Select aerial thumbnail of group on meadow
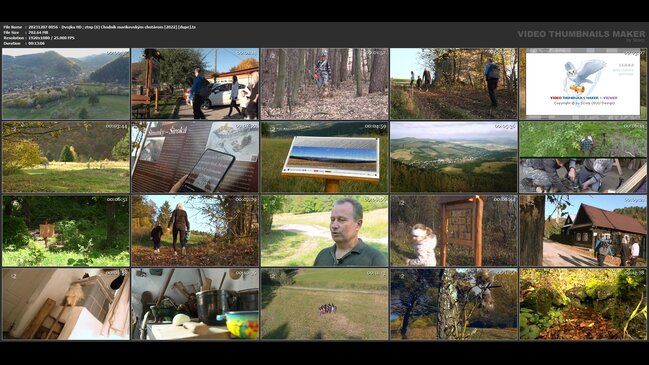Image resolution: width=649 pixels, height=365 pixels. 324,304
